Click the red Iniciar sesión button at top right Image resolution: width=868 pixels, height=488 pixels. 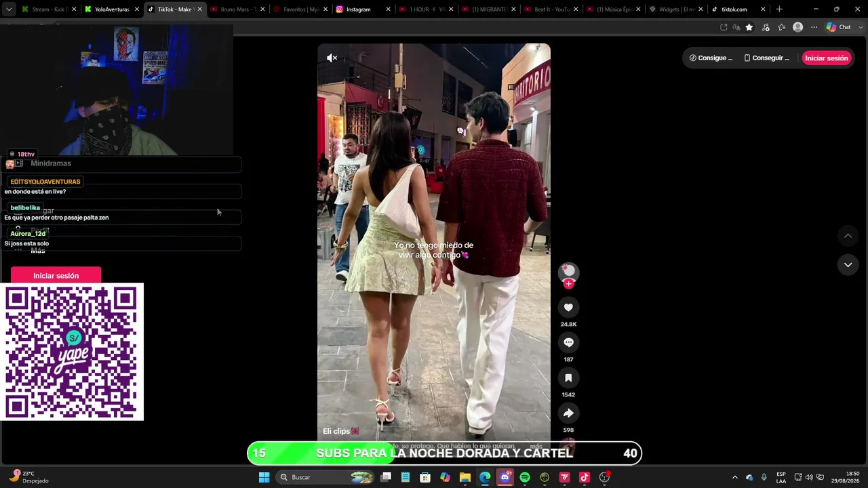click(827, 58)
